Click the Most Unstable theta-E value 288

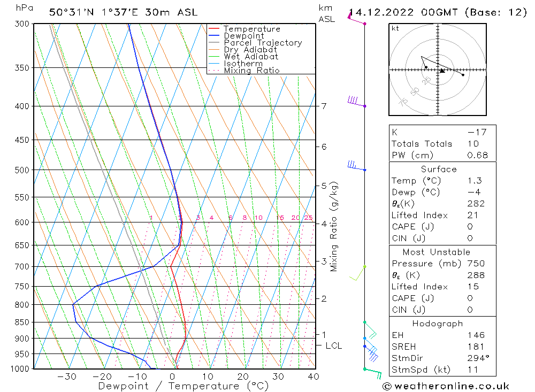(x=476, y=275)
